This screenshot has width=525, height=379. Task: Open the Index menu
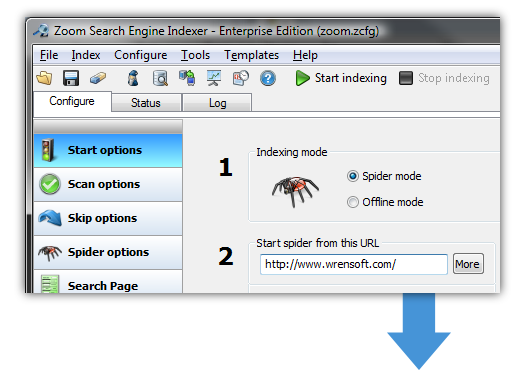coord(86,55)
